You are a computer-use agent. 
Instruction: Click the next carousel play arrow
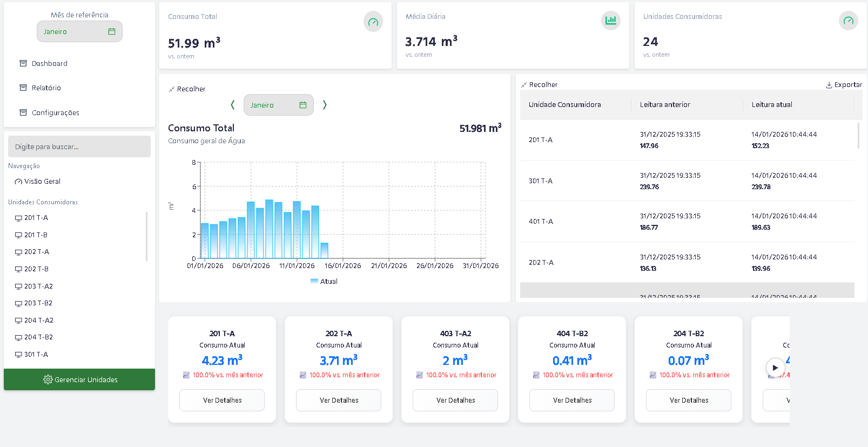pyautogui.click(x=775, y=368)
